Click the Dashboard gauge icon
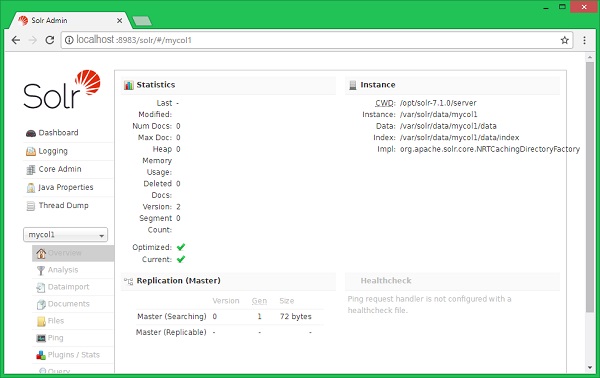This screenshot has height=378, width=600. coord(31,133)
